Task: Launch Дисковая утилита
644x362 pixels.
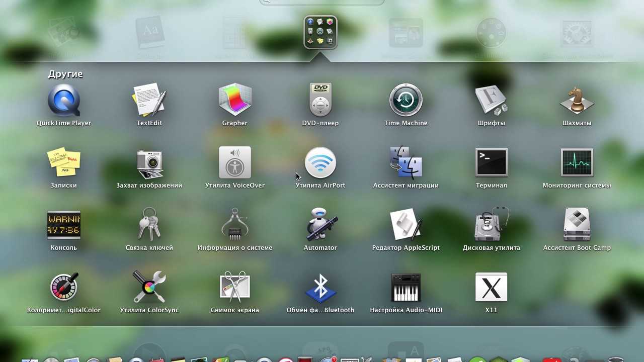Action: click(x=492, y=225)
